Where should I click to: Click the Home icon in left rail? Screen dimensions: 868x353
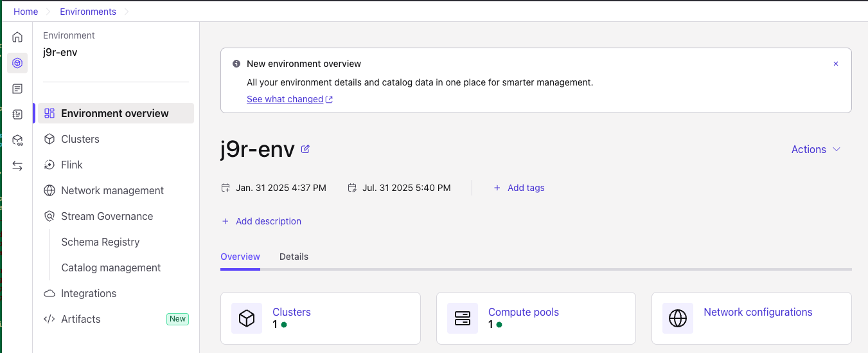point(17,37)
